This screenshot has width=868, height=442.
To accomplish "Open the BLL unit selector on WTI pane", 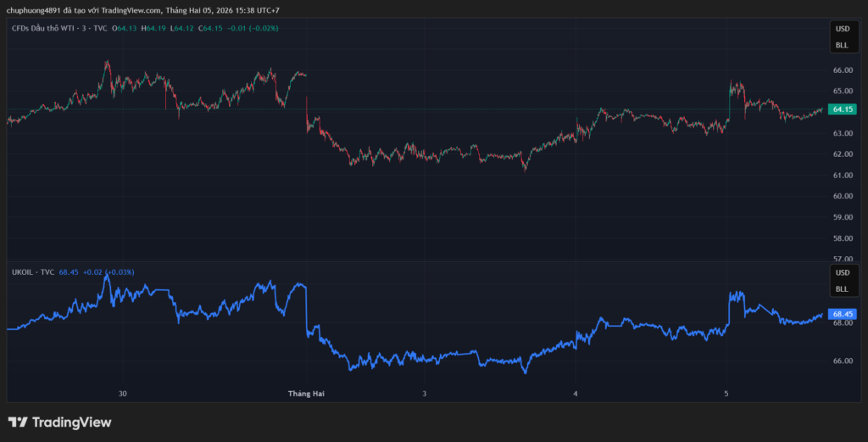I will pos(842,45).
